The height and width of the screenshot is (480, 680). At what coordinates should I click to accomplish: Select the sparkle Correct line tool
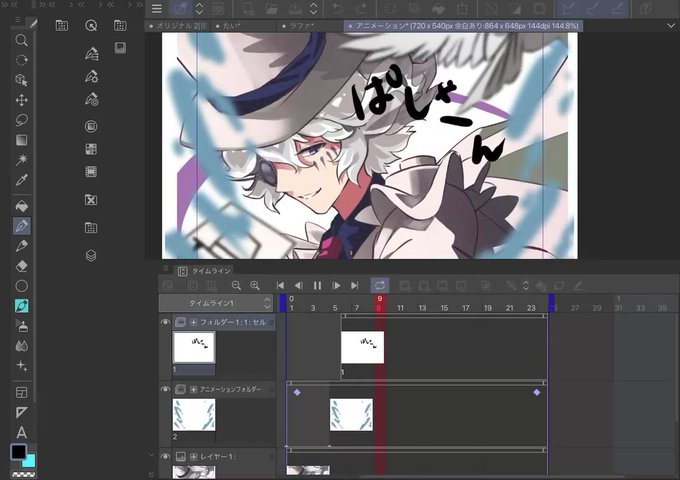pyautogui.click(x=21, y=366)
